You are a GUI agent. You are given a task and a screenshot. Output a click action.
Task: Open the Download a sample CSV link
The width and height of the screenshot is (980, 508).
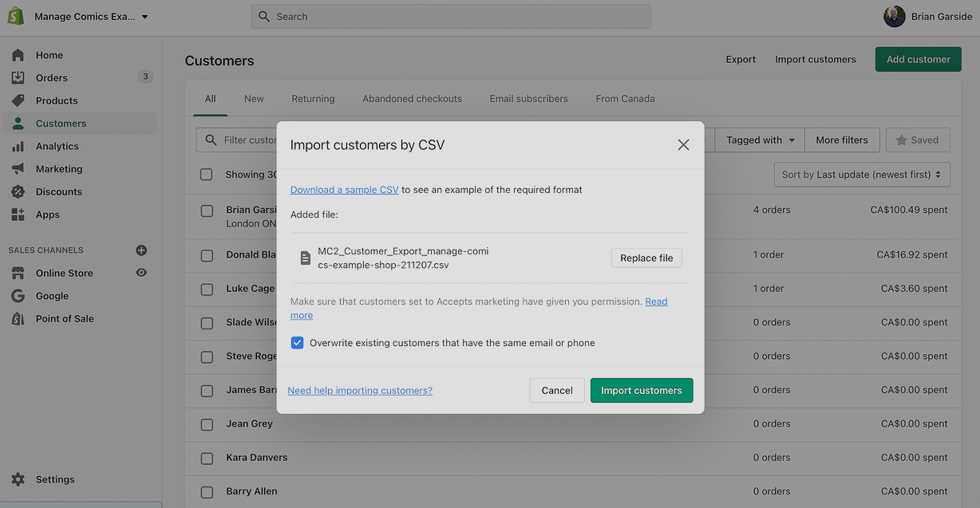pos(345,190)
